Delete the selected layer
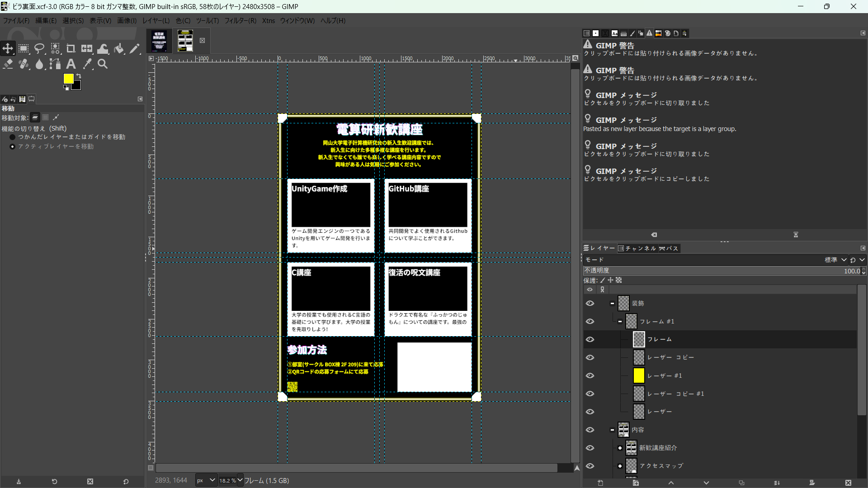 (848, 483)
